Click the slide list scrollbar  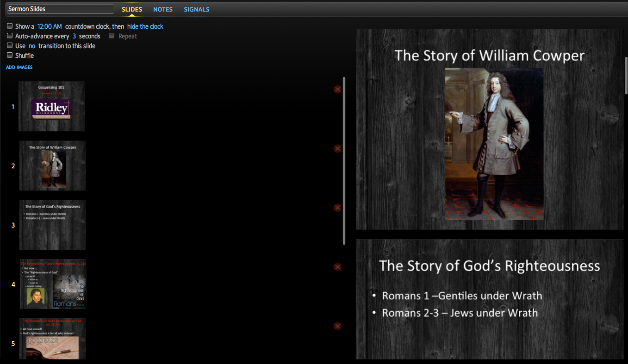tap(344, 160)
